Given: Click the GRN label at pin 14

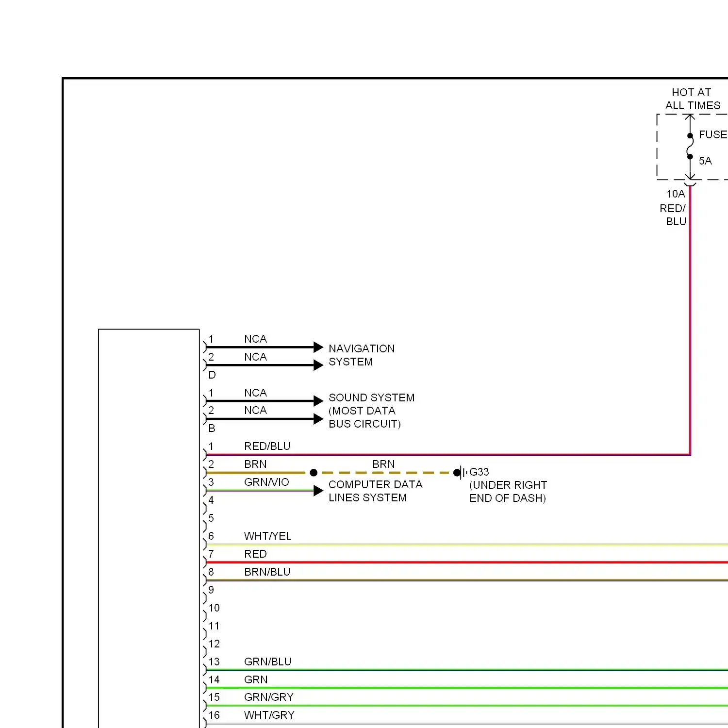Looking at the screenshot, I should [x=256, y=679].
